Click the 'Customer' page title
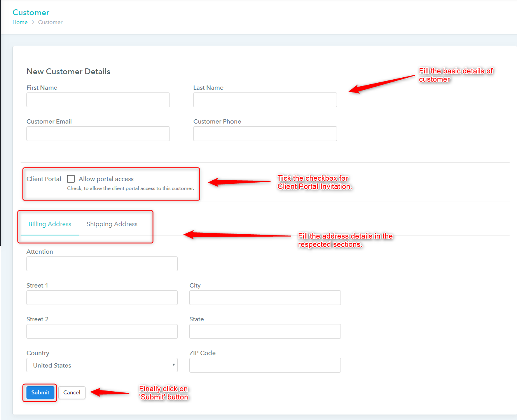This screenshot has width=517, height=420. [x=31, y=12]
